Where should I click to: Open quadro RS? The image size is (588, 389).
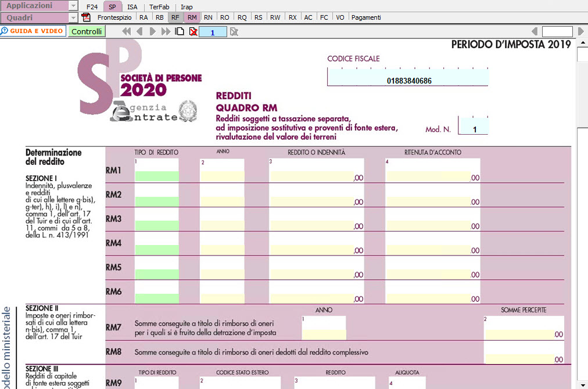coord(258,17)
